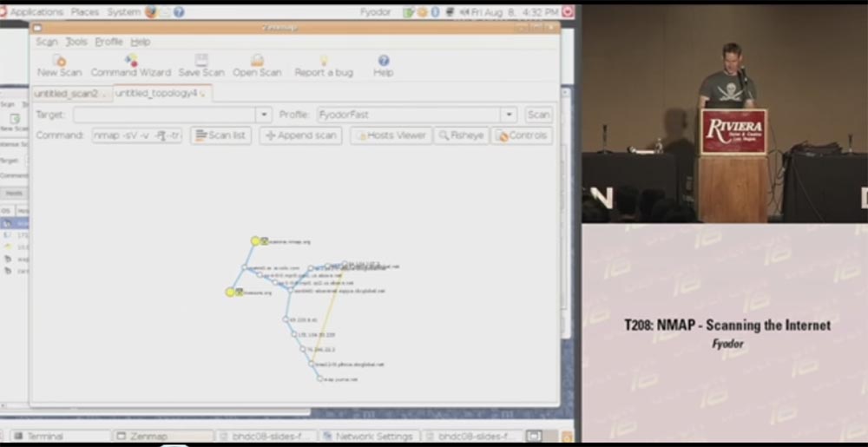Open the Help menu in menu bar
This screenshot has height=447, width=868.
click(x=140, y=42)
